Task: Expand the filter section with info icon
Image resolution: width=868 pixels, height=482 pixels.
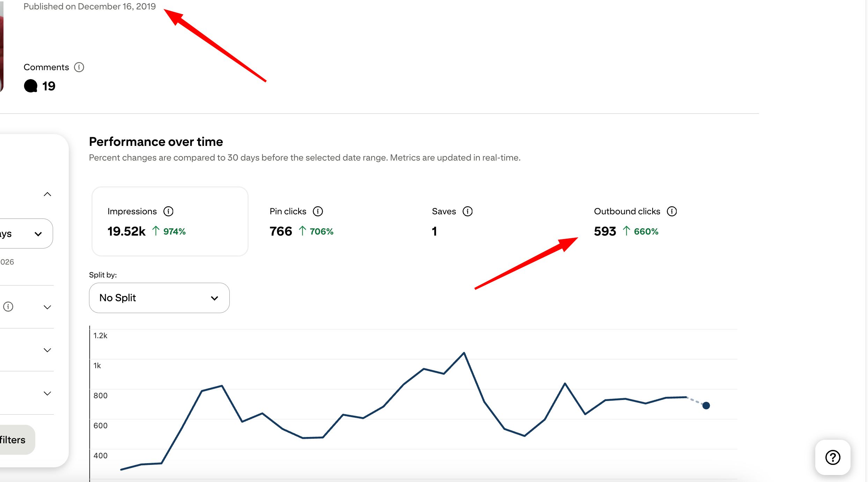Action: [x=47, y=307]
